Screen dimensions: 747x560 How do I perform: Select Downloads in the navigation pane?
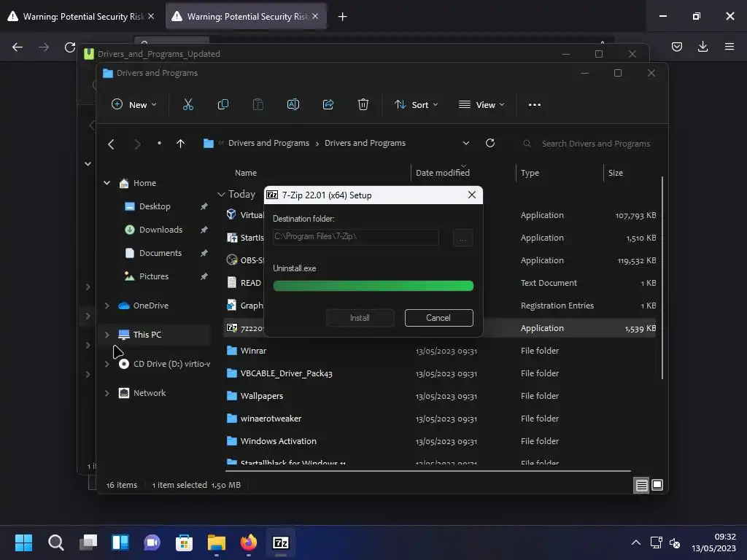[x=161, y=230]
